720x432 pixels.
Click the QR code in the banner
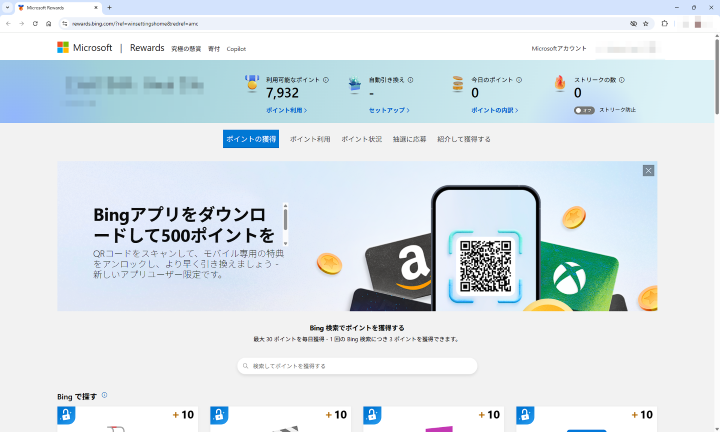click(485, 266)
